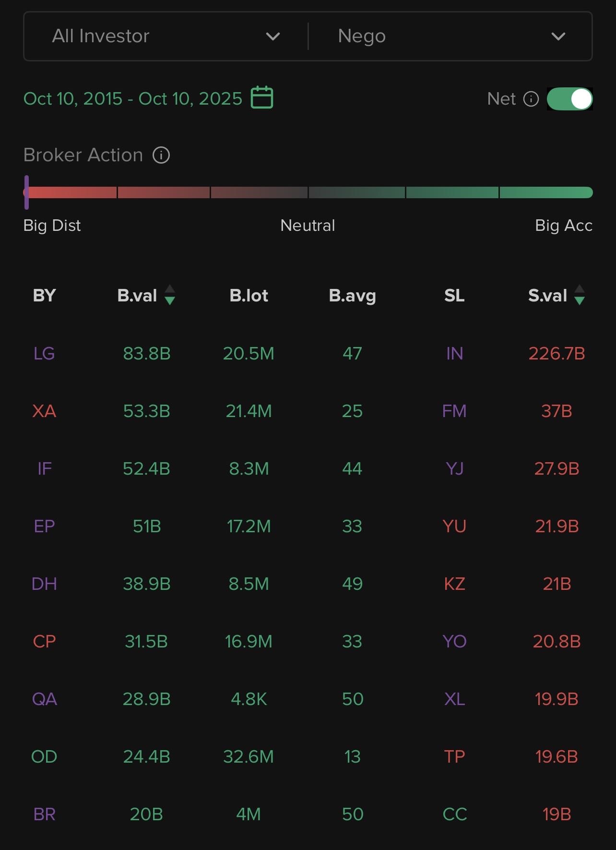616x850 pixels.
Task: Sort by S.val using arrow icon
Action: pyautogui.click(x=580, y=295)
